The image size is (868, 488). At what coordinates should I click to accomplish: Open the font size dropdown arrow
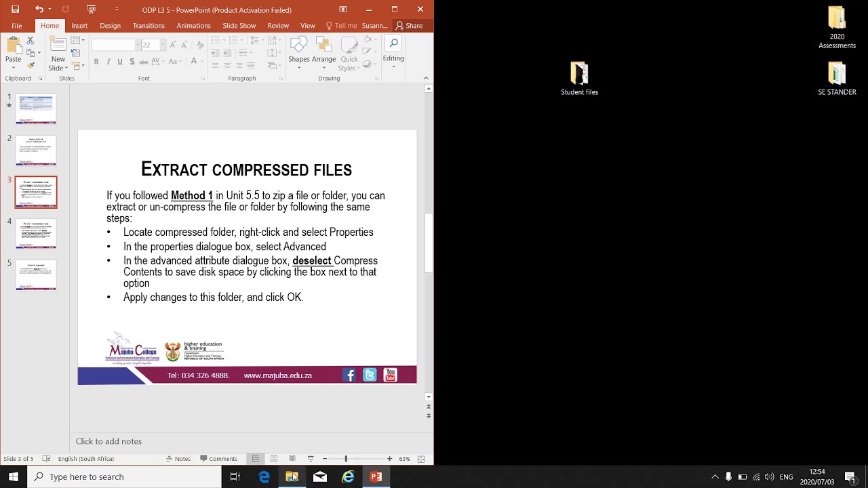click(x=162, y=45)
